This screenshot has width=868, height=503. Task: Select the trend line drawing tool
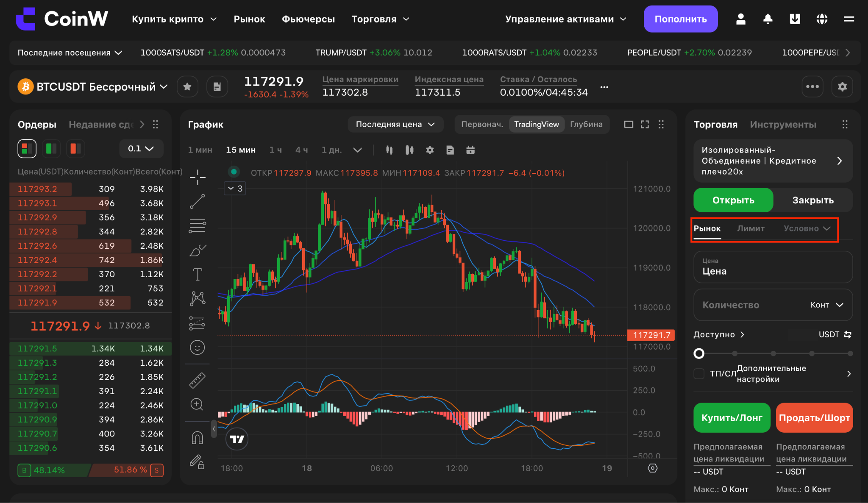198,201
